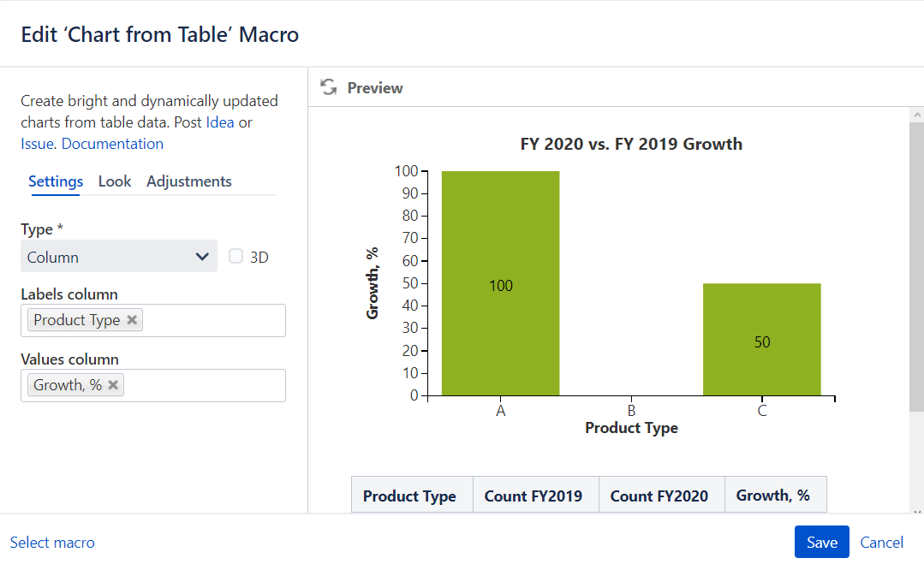Screen dimensions: 924x564
Task: Post an Idea via the link
Action: click(x=219, y=122)
